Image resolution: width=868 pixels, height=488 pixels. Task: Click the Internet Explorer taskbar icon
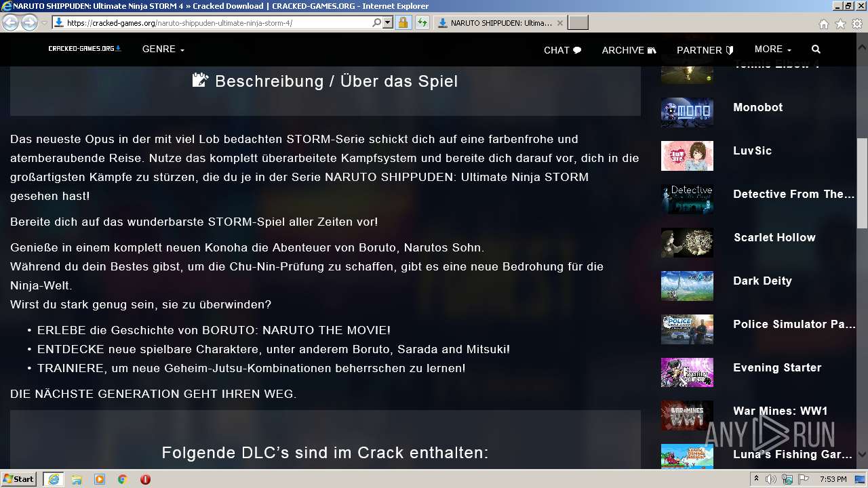click(x=53, y=479)
